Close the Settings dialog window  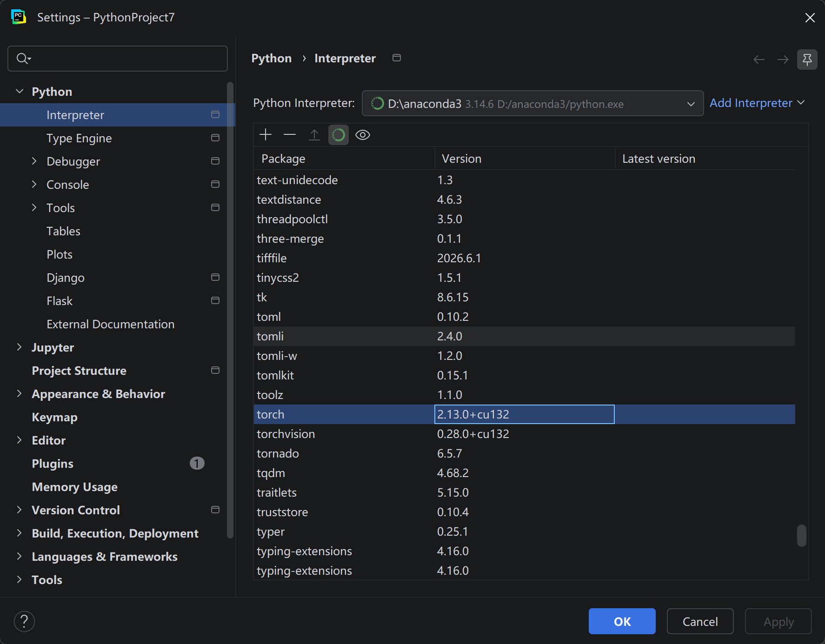(810, 18)
